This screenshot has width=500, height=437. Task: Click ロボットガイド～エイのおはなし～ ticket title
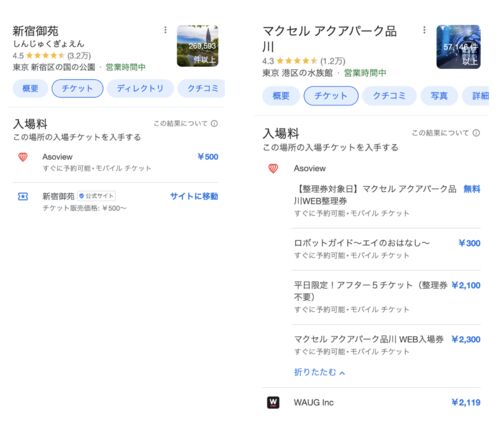(x=362, y=243)
